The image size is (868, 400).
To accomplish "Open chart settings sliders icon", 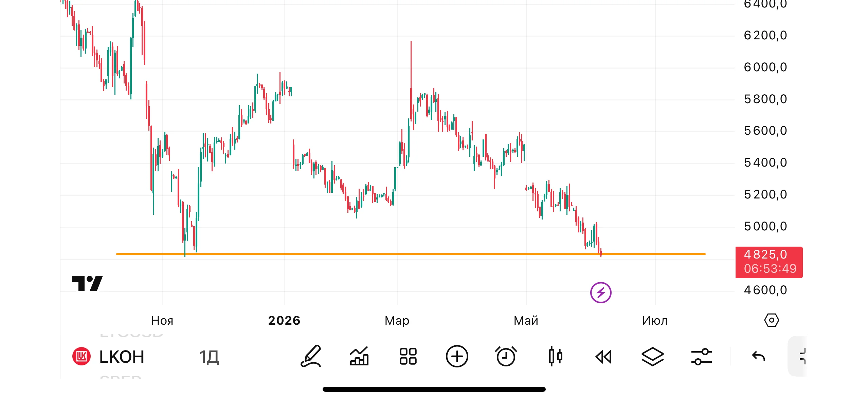I will [x=701, y=357].
